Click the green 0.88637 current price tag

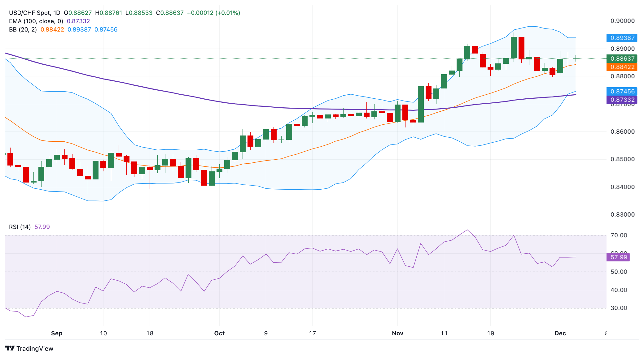tap(622, 58)
